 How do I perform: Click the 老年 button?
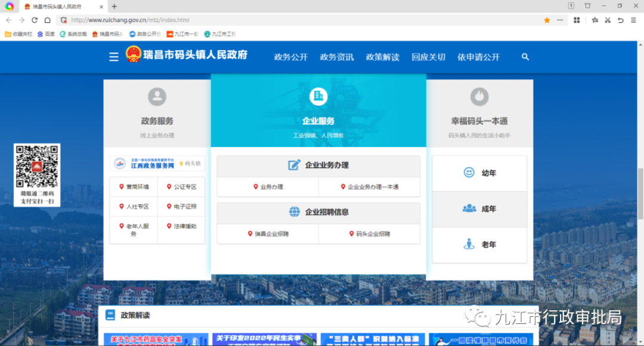479,245
